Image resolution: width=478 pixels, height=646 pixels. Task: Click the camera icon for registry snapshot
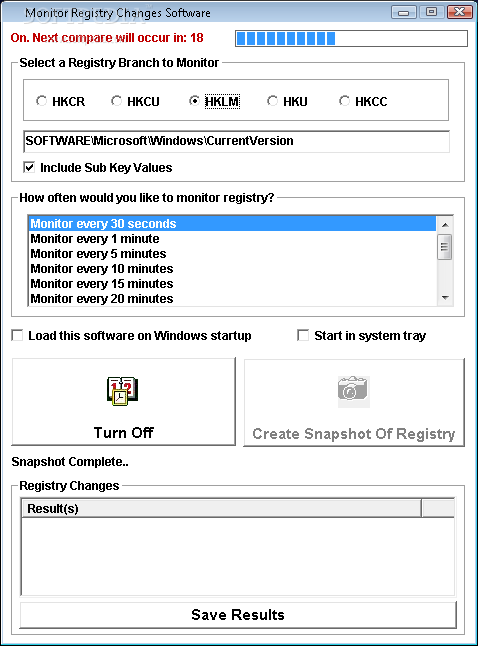[354, 391]
